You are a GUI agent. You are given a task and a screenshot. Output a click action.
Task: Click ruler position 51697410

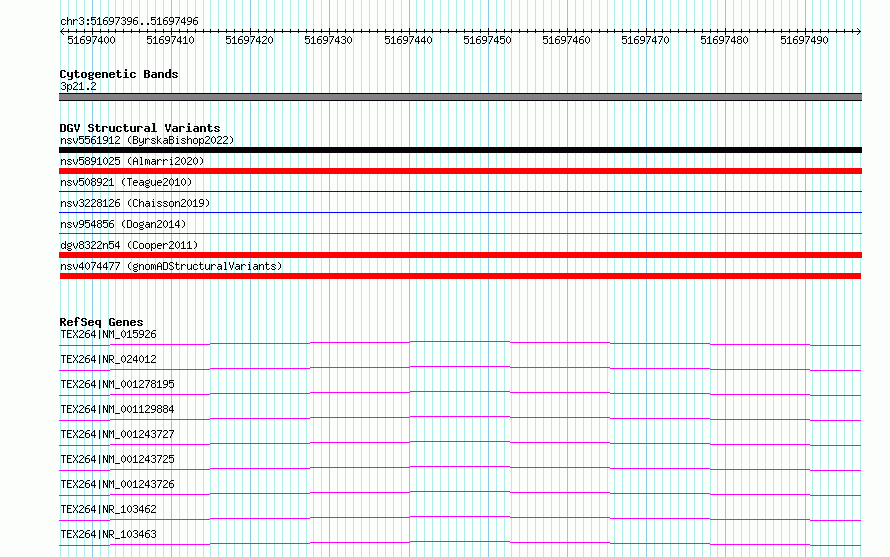(x=170, y=40)
